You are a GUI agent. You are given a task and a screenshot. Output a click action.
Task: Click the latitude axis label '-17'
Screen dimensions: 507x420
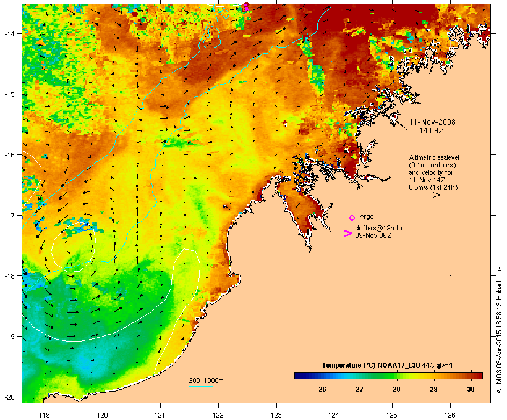(9, 215)
